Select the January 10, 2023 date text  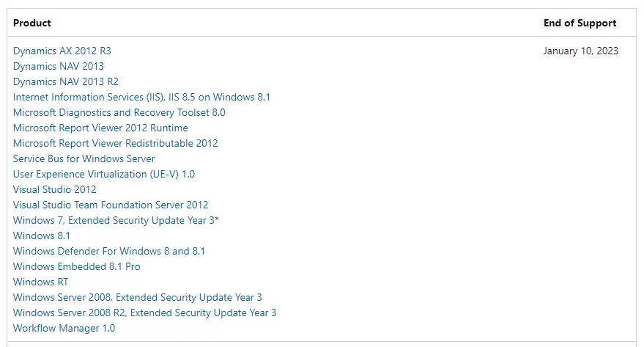click(580, 51)
